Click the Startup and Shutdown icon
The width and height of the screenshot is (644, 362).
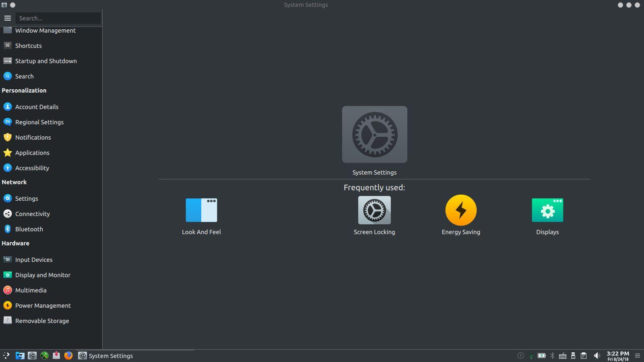8,61
